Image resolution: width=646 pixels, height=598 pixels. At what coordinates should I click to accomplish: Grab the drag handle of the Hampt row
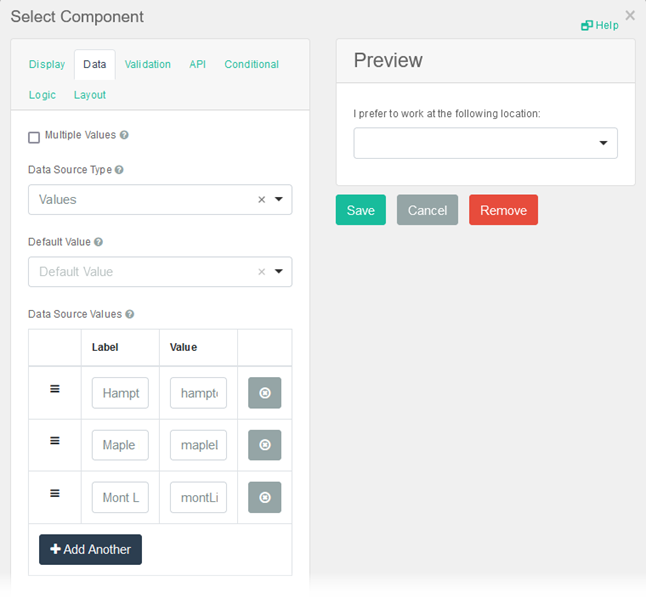55,389
